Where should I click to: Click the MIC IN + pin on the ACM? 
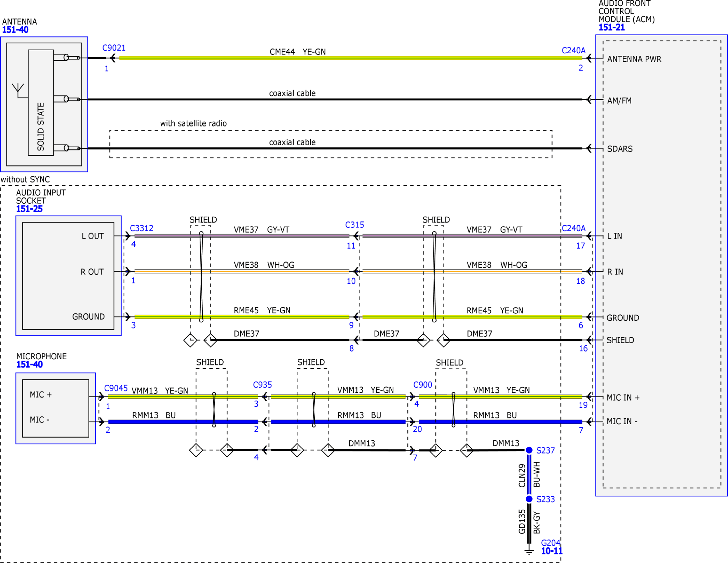(623, 398)
